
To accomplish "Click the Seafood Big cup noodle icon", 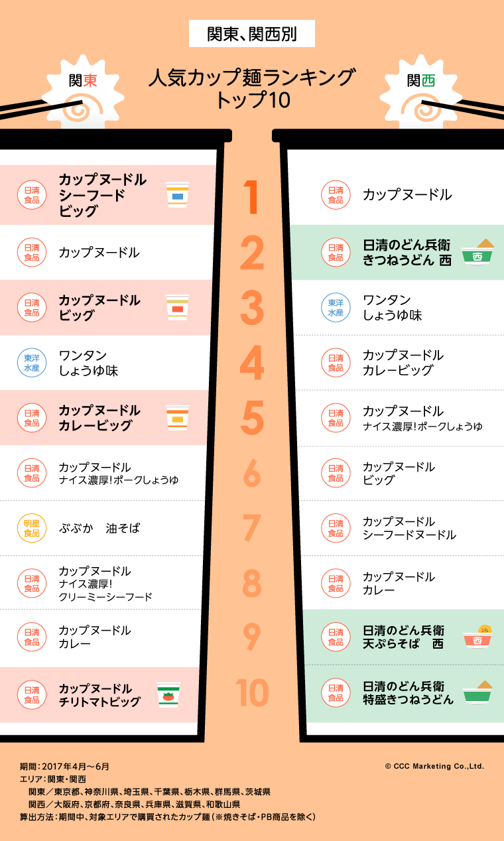I will click(x=177, y=196).
